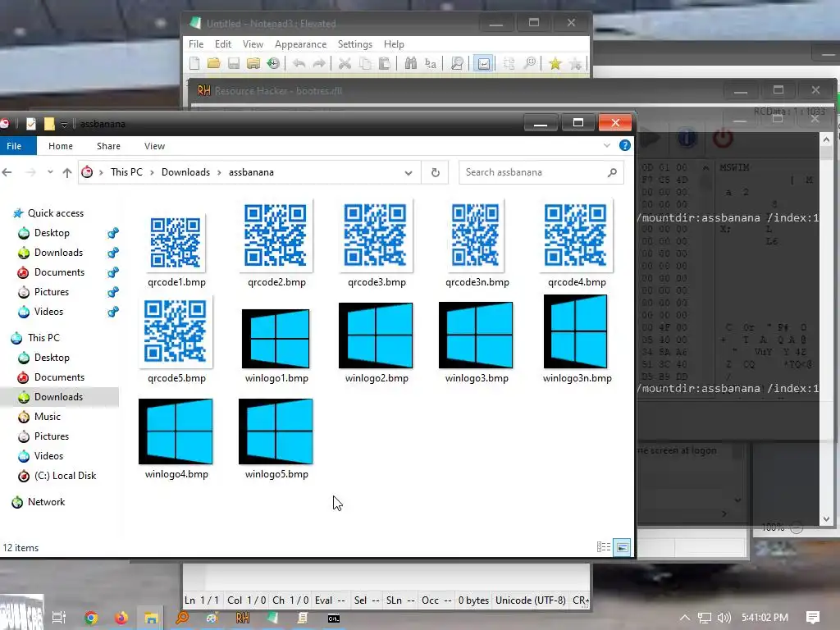Image resolution: width=840 pixels, height=630 pixels.
Task: Go back with Explorer back arrow
Action: (x=7, y=172)
